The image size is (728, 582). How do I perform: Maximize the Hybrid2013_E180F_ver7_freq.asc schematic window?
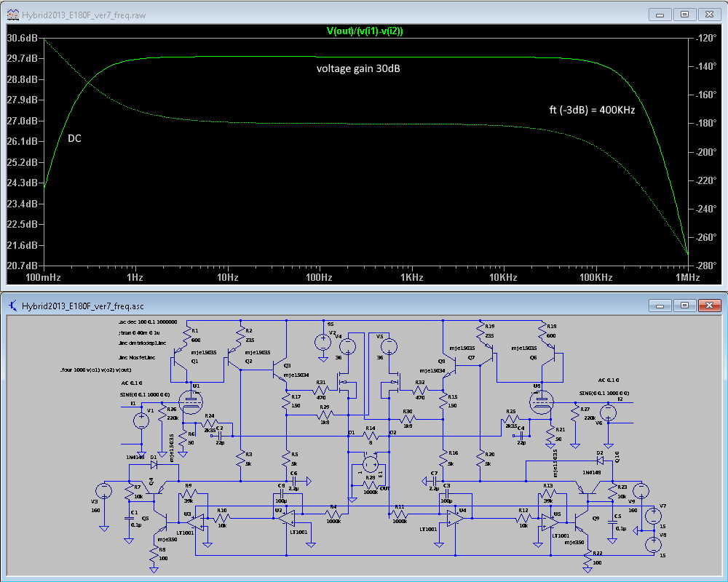(685, 306)
